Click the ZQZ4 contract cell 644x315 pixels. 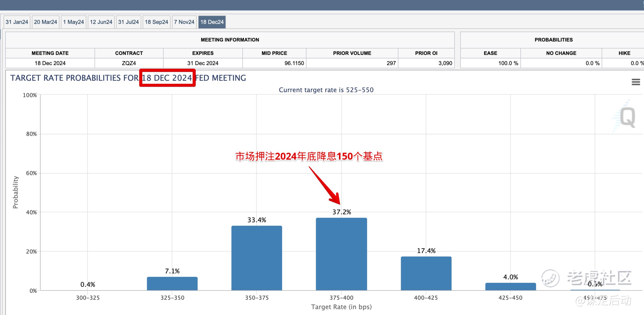tap(129, 63)
